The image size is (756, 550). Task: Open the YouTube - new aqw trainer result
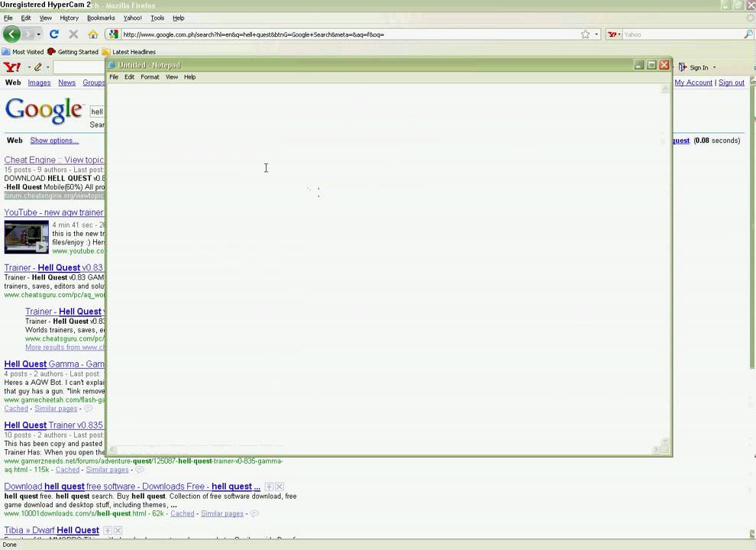pos(53,212)
